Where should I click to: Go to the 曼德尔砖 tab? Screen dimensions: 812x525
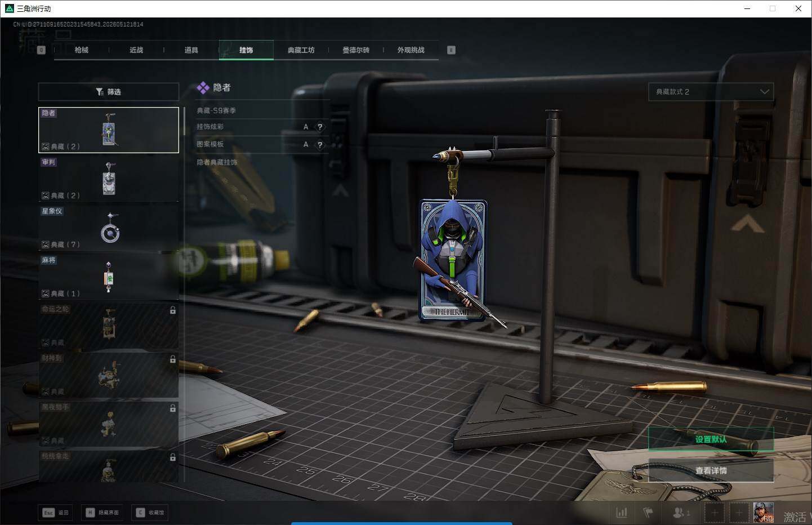point(356,50)
